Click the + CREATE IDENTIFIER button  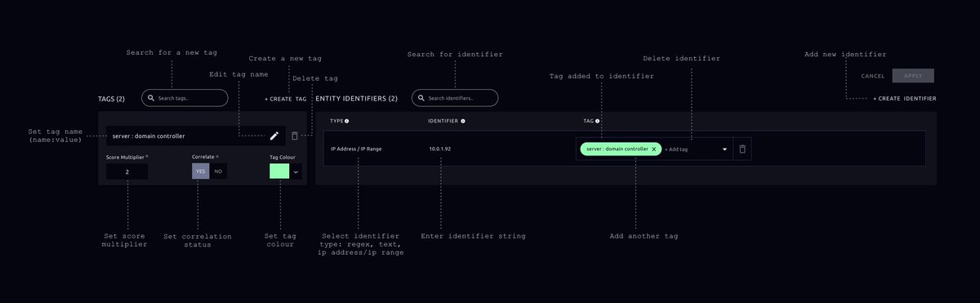pyautogui.click(x=905, y=99)
